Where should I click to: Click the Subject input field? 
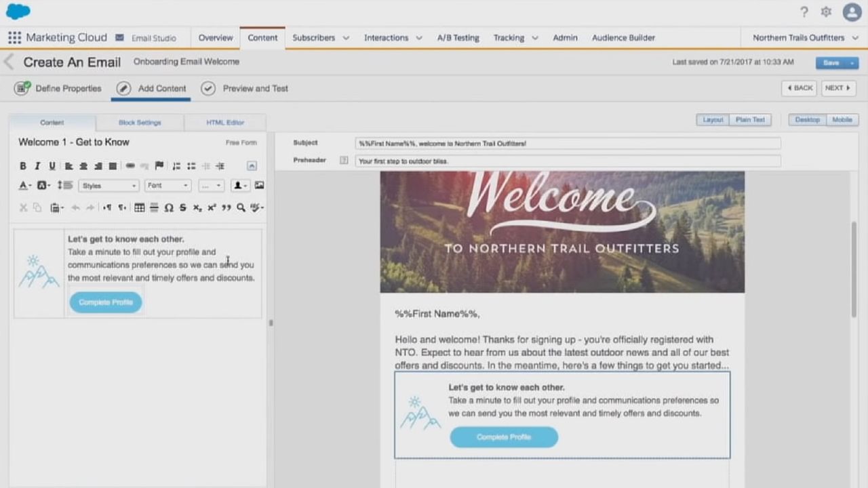click(x=568, y=144)
